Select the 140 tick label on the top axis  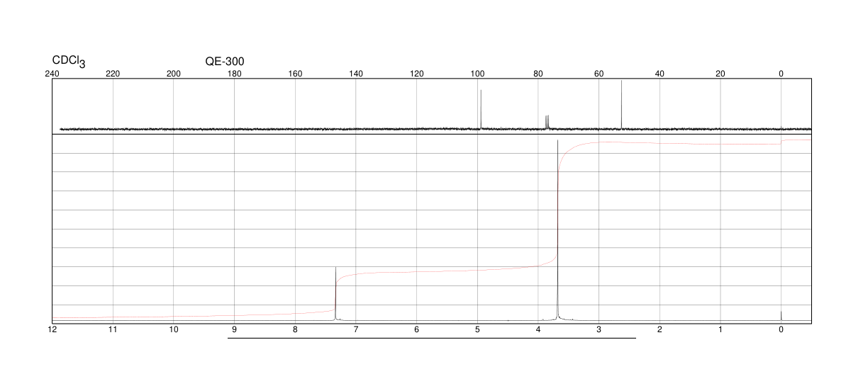(x=356, y=74)
